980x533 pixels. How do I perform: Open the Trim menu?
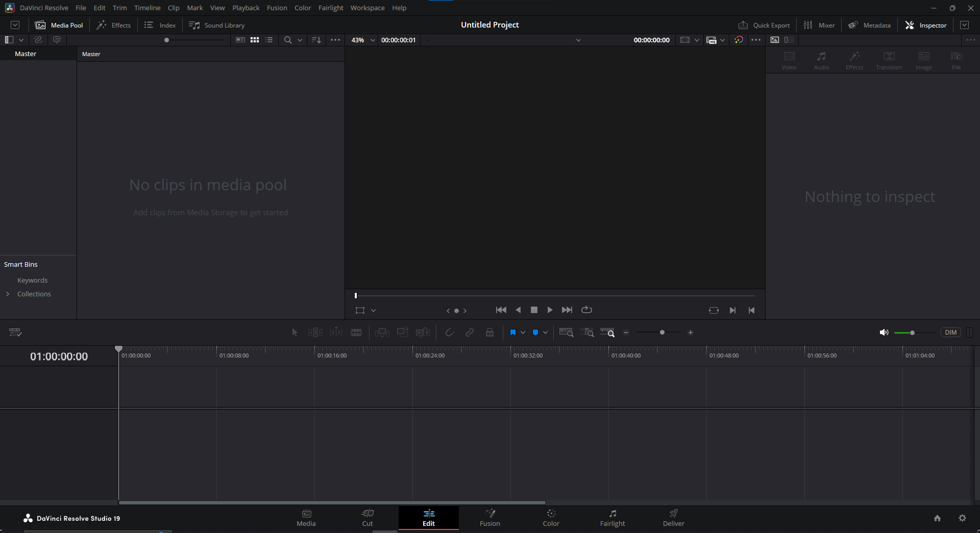point(119,8)
